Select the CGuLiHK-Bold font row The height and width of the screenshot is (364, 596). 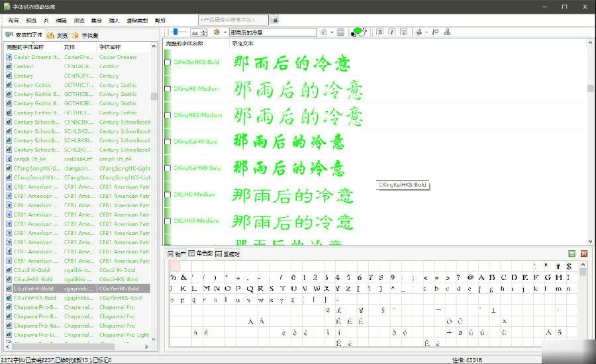point(77,270)
